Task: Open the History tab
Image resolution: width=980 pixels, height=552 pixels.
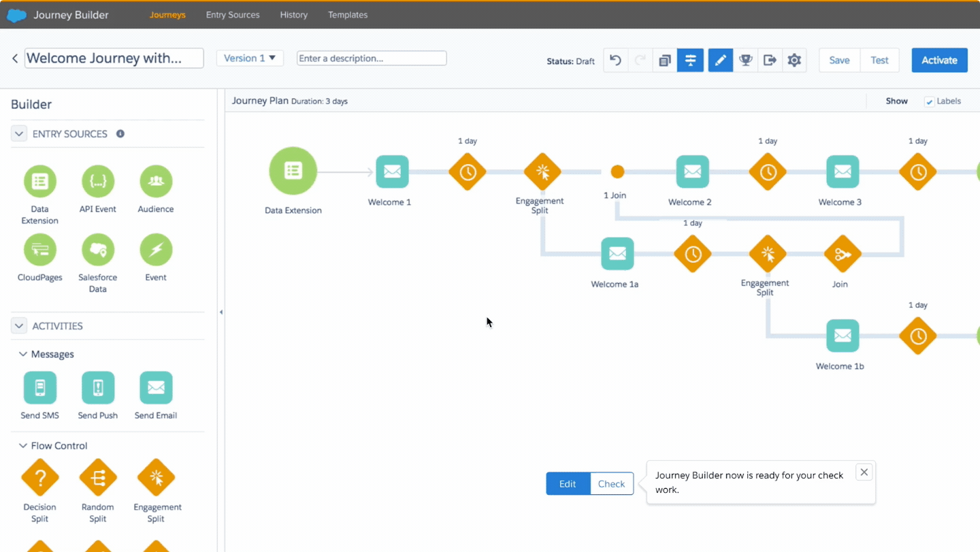Action: coord(294,15)
